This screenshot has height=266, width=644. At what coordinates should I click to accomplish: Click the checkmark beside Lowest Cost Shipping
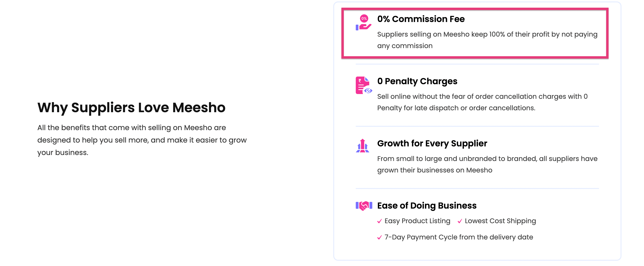pyautogui.click(x=460, y=221)
